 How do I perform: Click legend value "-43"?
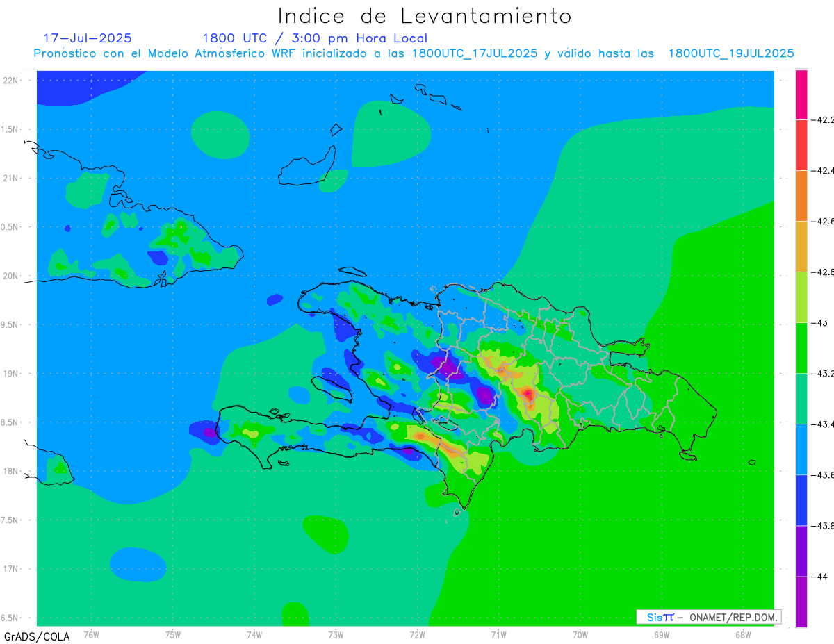pos(821,322)
